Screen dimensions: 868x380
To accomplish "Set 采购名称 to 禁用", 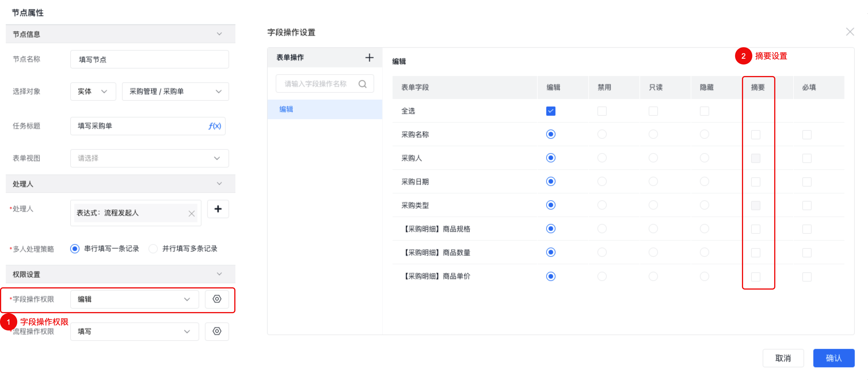I will click(x=602, y=134).
